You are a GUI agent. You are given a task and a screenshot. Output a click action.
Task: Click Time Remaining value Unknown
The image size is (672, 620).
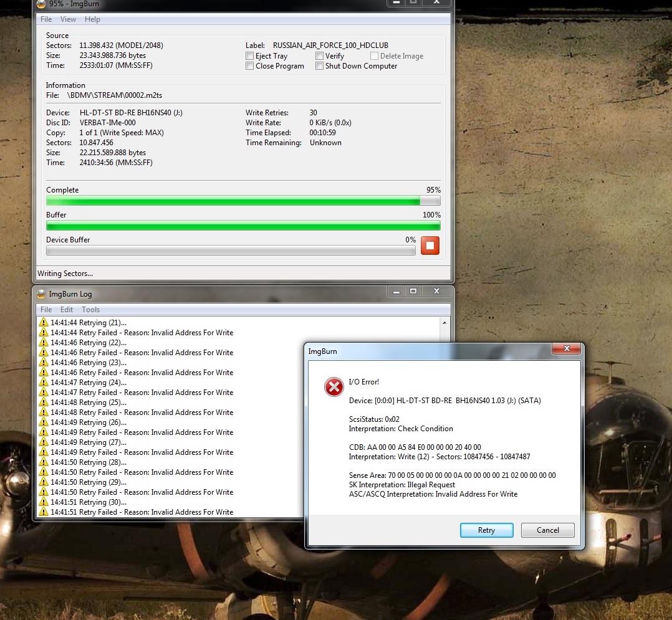click(x=325, y=143)
